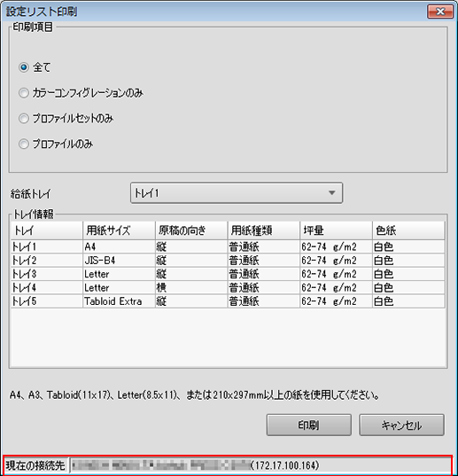
Task: Click the 坪量 column header
Action: coord(336,230)
